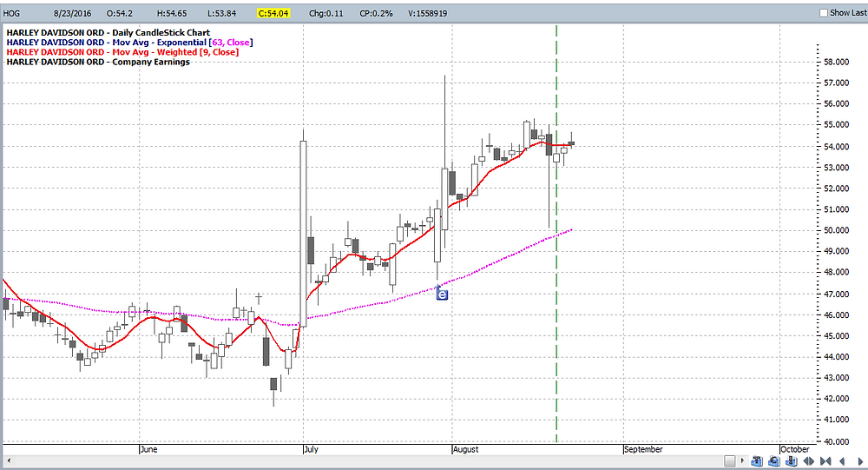Click the earnings 'e' marker on chart
The height and width of the screenshot is (470, 868).
point(442,295)
